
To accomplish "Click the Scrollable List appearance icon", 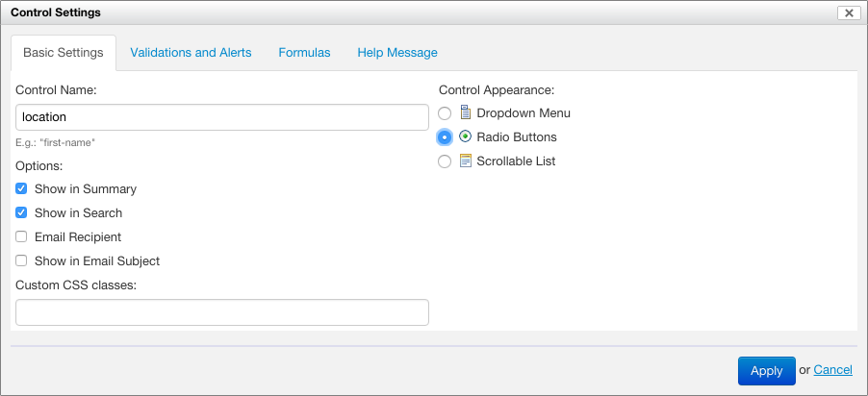I will (466, 161).
